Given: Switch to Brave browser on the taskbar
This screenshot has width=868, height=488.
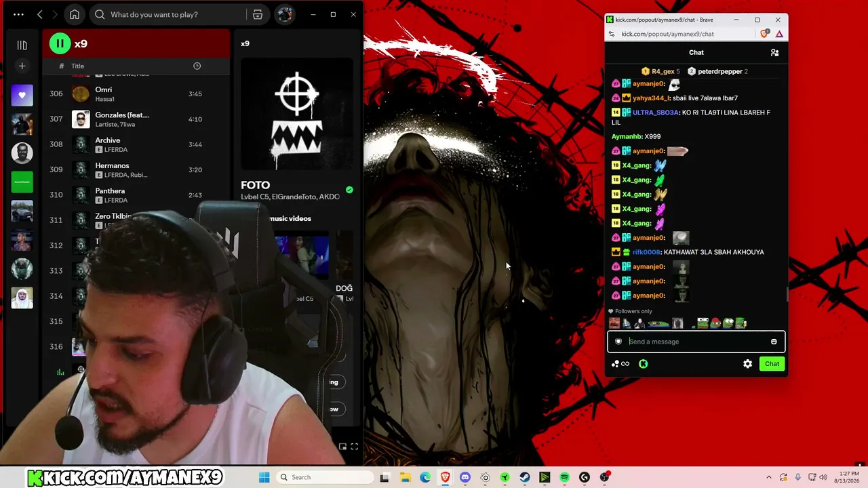Looking at the screenshot, I should 445,477.
